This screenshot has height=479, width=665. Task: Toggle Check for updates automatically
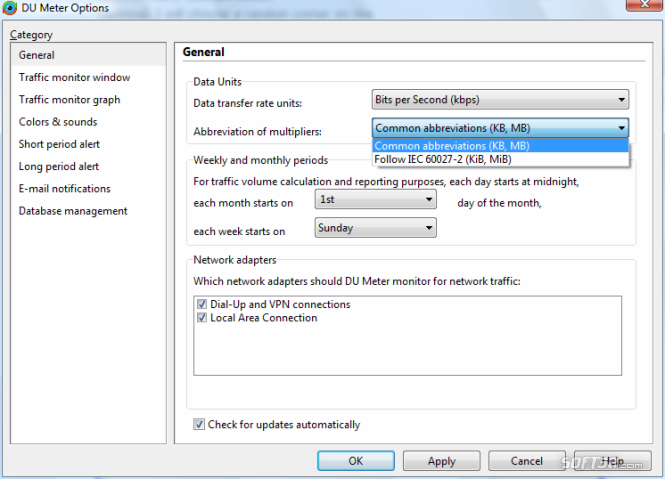(199, 424)
